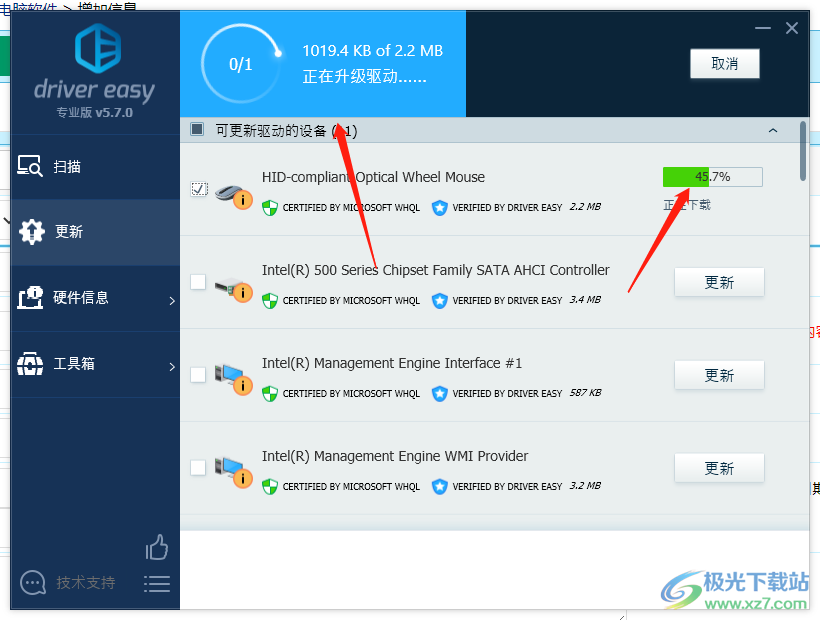Click the 正在升级驱动 status text
Screen dimensions: 820x620
365,77
